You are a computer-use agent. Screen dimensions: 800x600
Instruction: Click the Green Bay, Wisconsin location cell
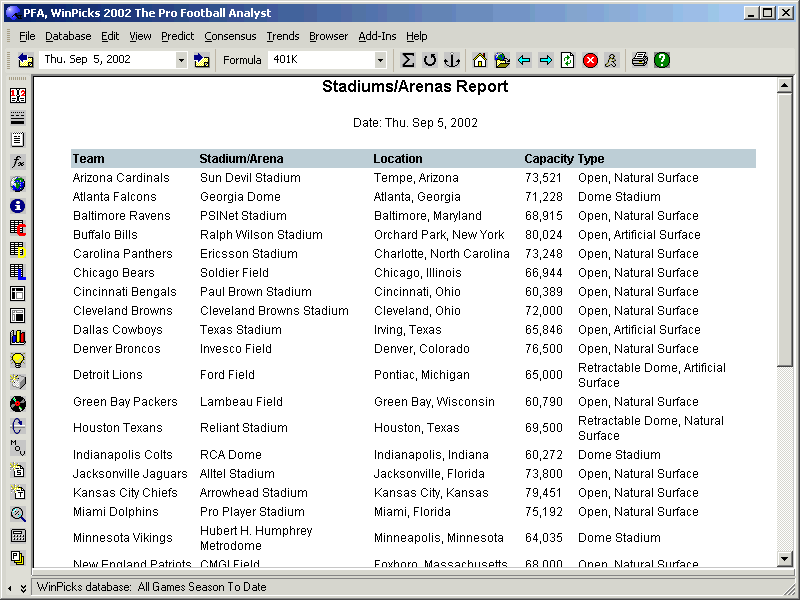point(434,402)
